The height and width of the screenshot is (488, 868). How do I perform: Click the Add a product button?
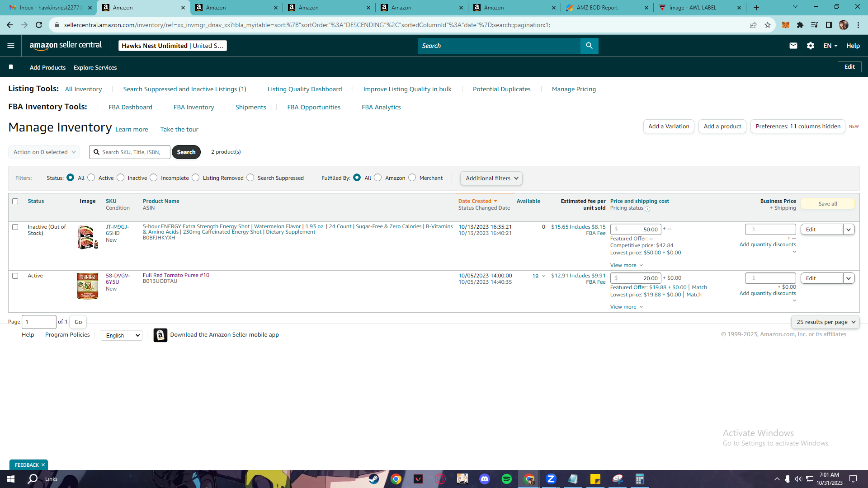(x=722, y=127)
